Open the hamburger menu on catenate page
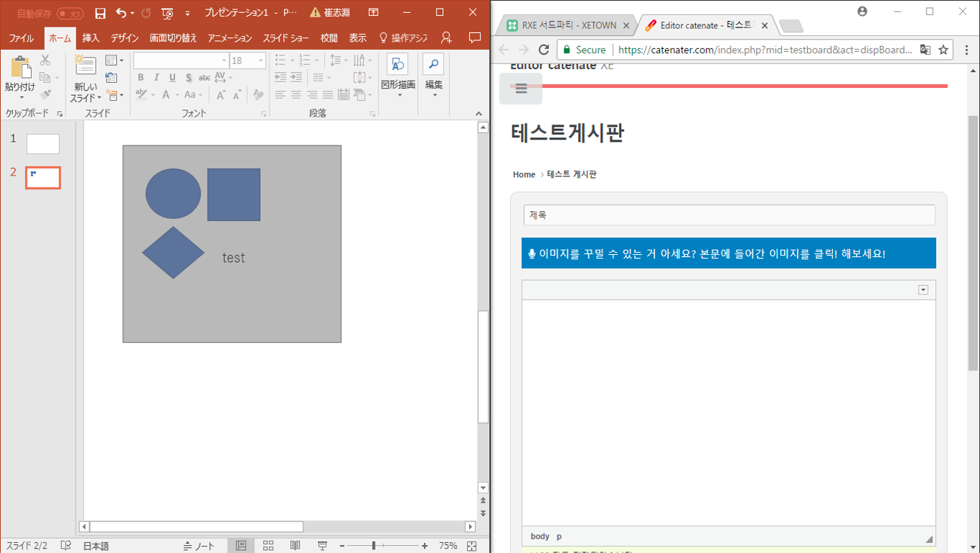This screenshot has height=553, width=980. point(521,89)
